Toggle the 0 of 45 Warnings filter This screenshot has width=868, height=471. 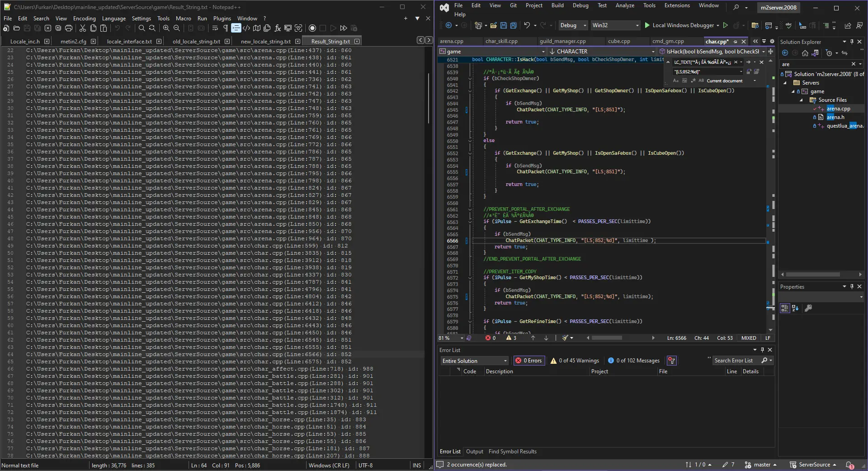[575, 361]
